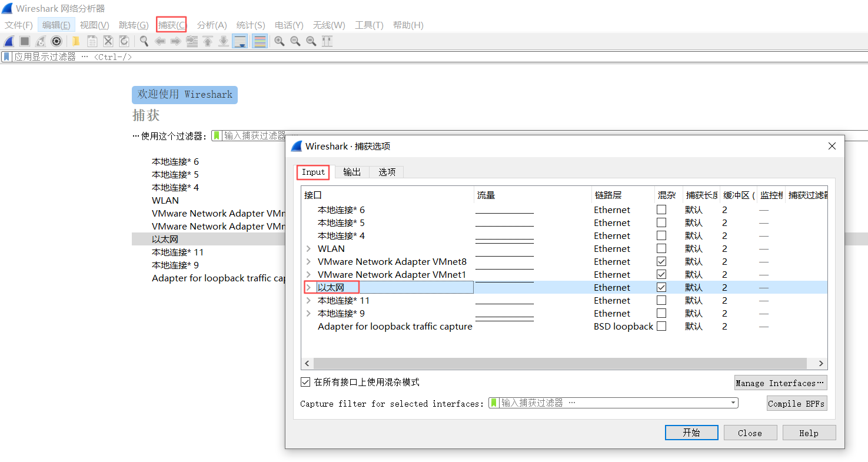This screenshot has width=868, height=462.
Task: Switch to the 输出 tab
Action: (352, 172)
